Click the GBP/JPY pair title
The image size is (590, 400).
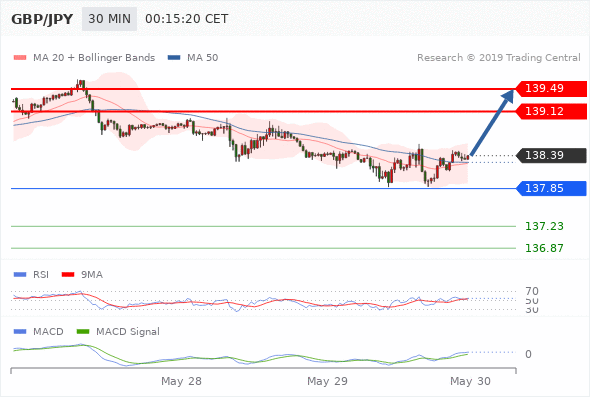click(x=42, y=19)
